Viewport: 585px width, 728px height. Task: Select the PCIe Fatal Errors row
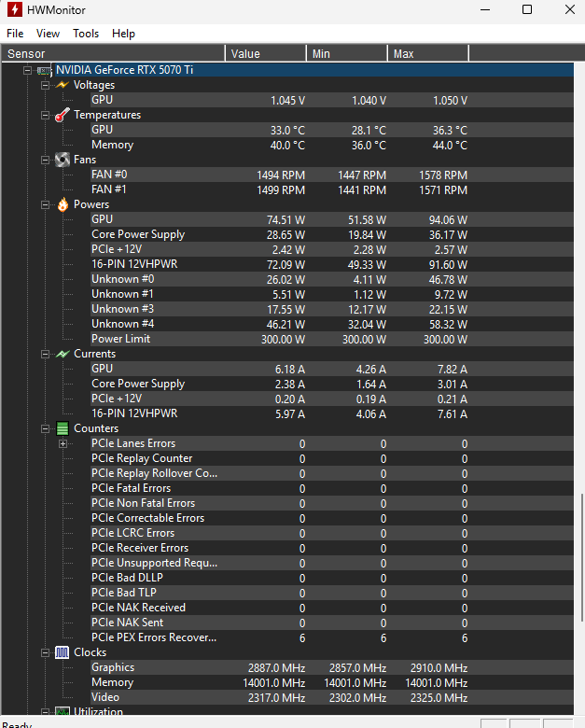[332, 488]
